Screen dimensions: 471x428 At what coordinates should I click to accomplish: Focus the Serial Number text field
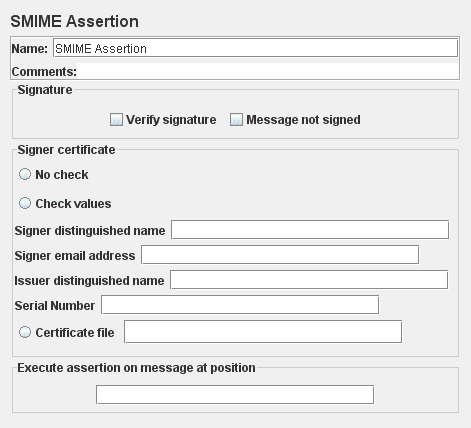click(240, 305)
